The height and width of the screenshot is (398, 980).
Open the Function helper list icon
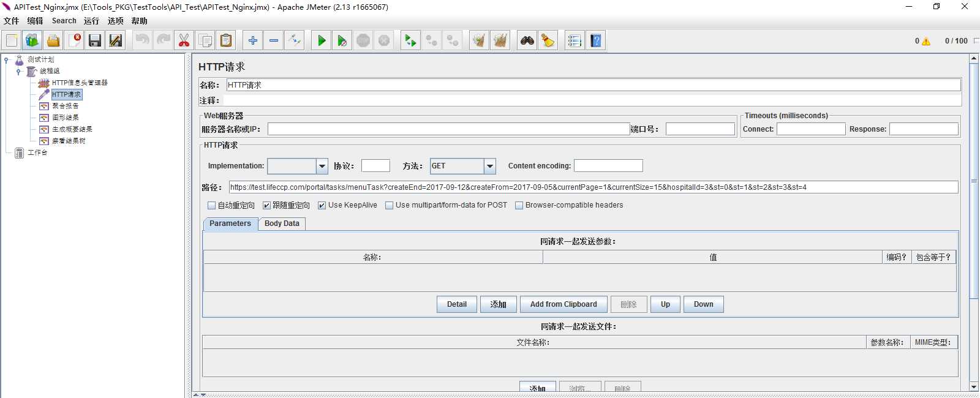pos(575,40)
